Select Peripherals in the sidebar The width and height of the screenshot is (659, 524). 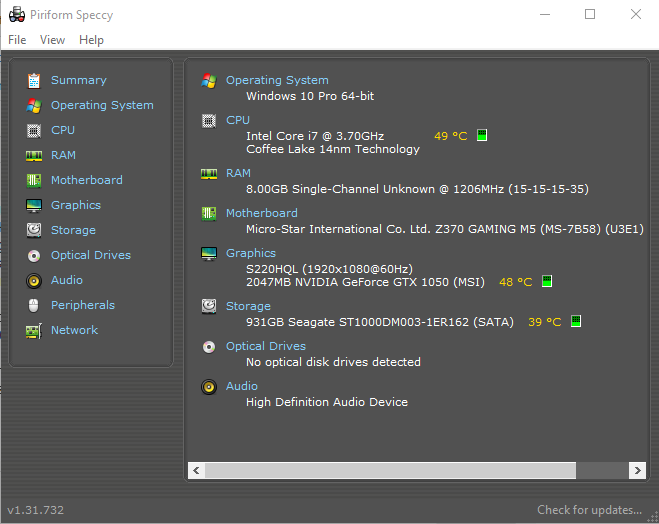coord(83,305)
